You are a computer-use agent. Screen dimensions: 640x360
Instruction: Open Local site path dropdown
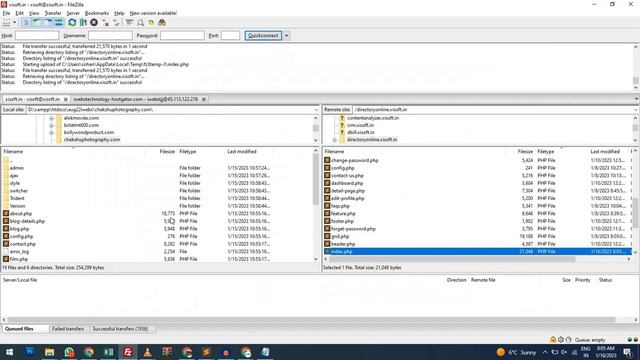pyautogui.click(x=316, y=110)
